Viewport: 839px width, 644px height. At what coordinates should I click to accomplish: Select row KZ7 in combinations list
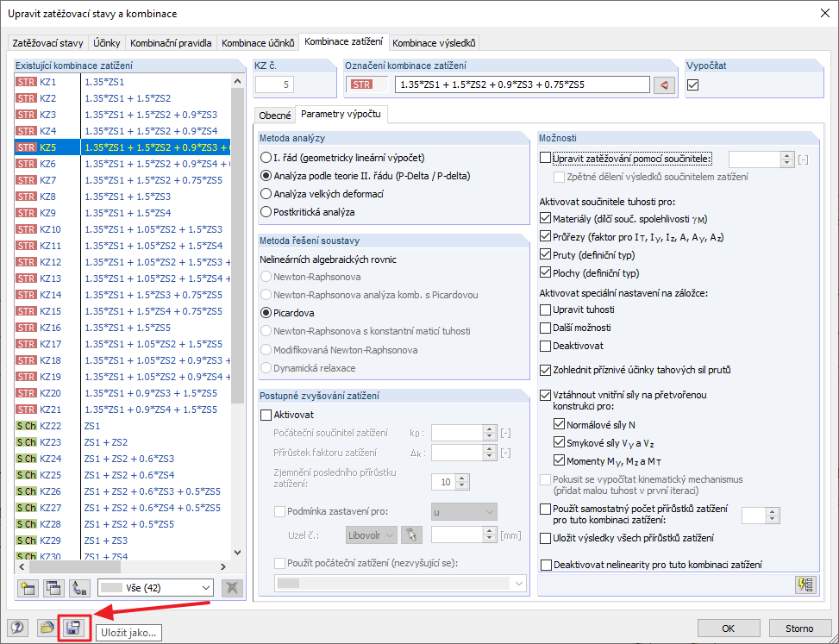[122, 180]
